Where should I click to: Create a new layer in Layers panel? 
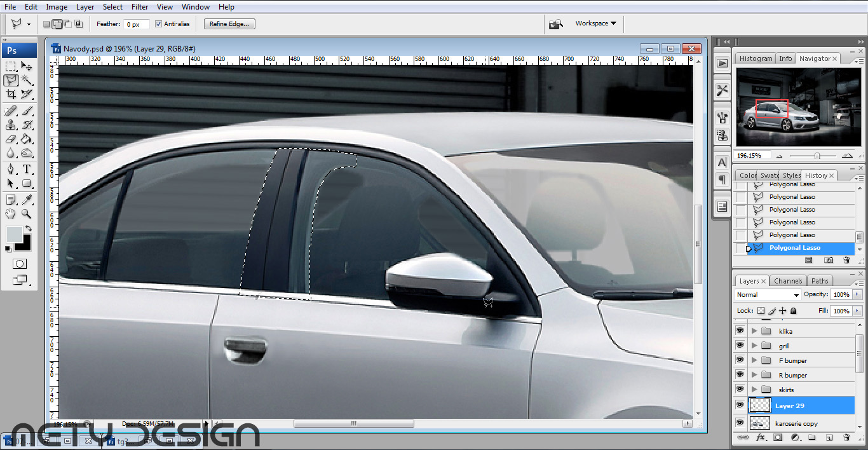click(x=829, y=437)
